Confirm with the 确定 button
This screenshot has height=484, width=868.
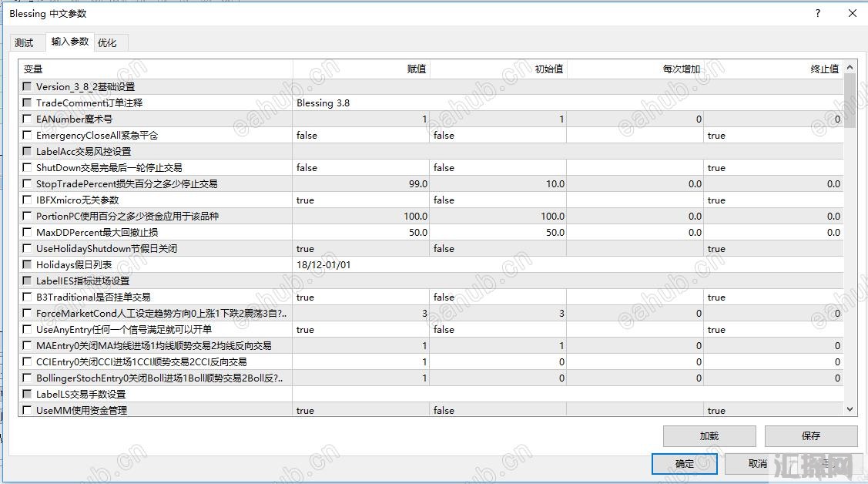(685, 464)
